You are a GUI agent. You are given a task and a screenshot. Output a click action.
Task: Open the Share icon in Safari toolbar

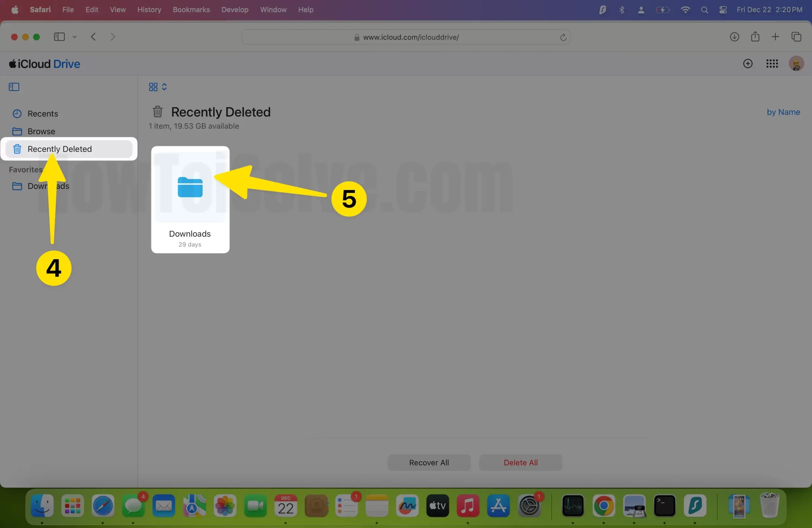(755, 37)
